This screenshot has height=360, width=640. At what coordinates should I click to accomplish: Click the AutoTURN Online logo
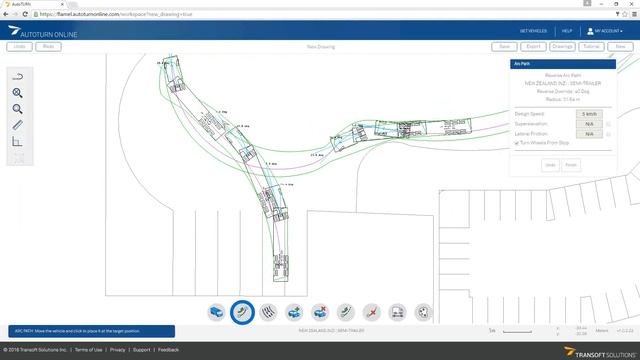(x=42, y=31)
